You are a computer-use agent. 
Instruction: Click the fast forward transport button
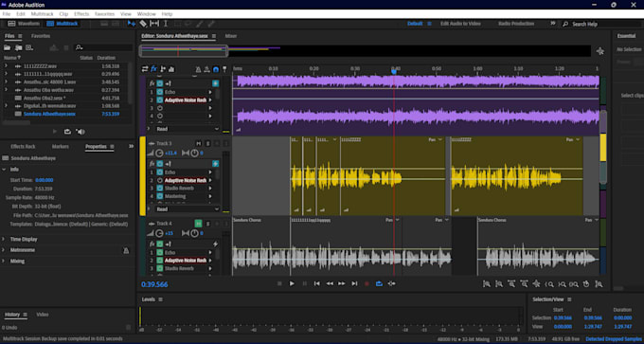[x=342, y=283]
